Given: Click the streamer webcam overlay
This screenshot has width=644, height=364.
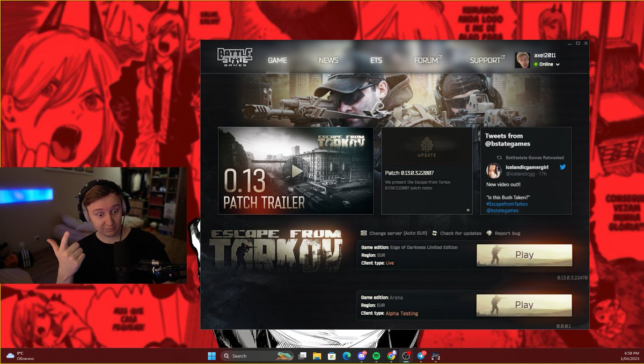Looking at the screenshot, I should click(93, 225).
